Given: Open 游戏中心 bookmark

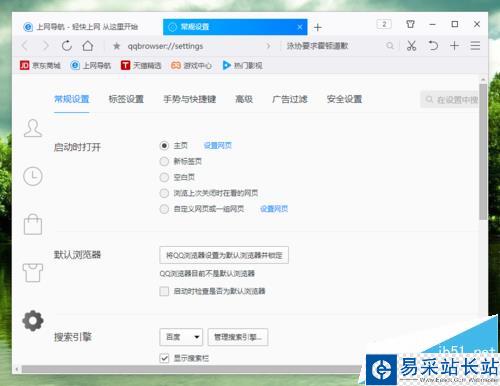Looking at the screenshot, I should (191, 65).
